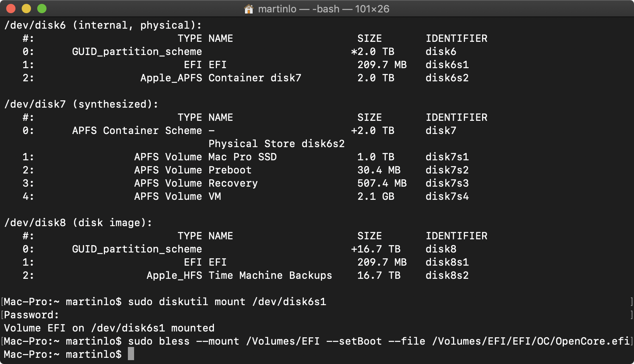Select the 'disk6s2' identifier text

pyautogui.click(x=447, y=78)
